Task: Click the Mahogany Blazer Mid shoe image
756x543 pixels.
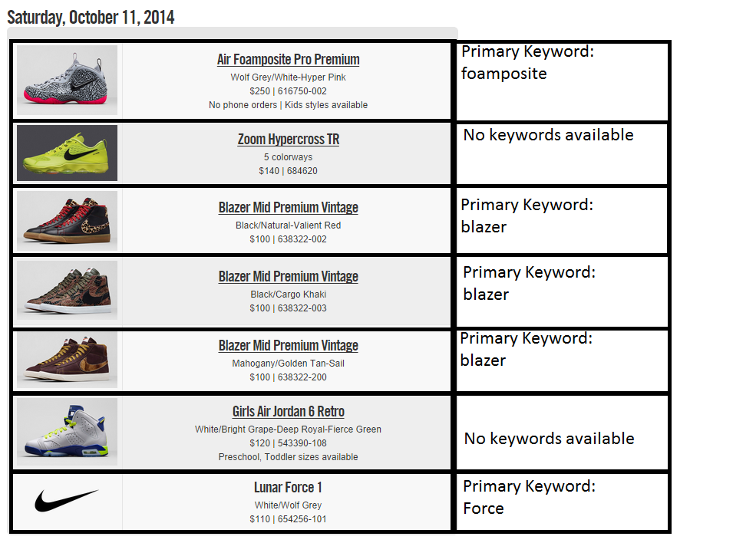Action: (x=67, y=360)
